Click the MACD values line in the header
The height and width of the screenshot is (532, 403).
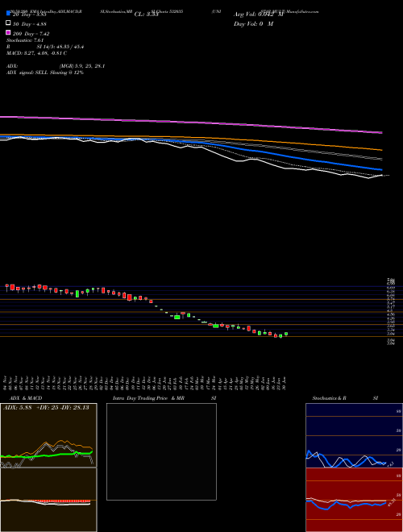coord(36,53)
